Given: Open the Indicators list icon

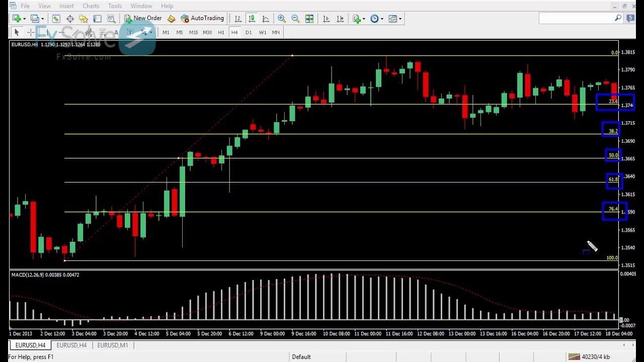Looking at the screenshot, I should [357, 19].
